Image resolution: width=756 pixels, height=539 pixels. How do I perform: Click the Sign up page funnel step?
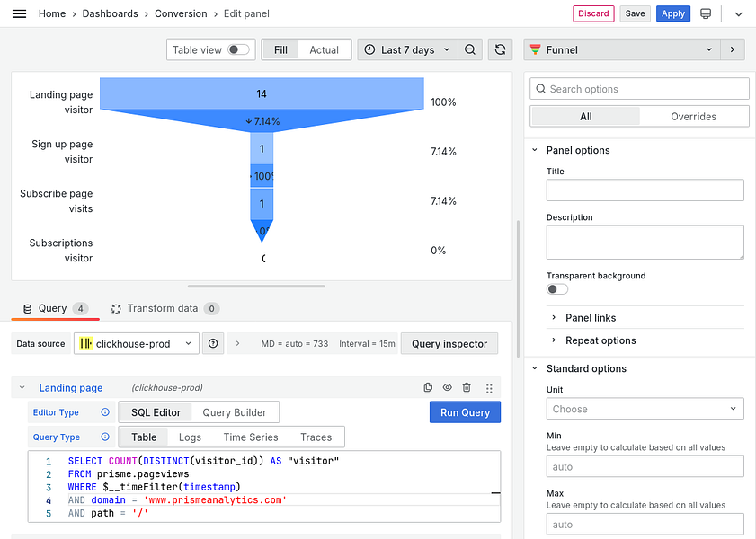point(262,149)
